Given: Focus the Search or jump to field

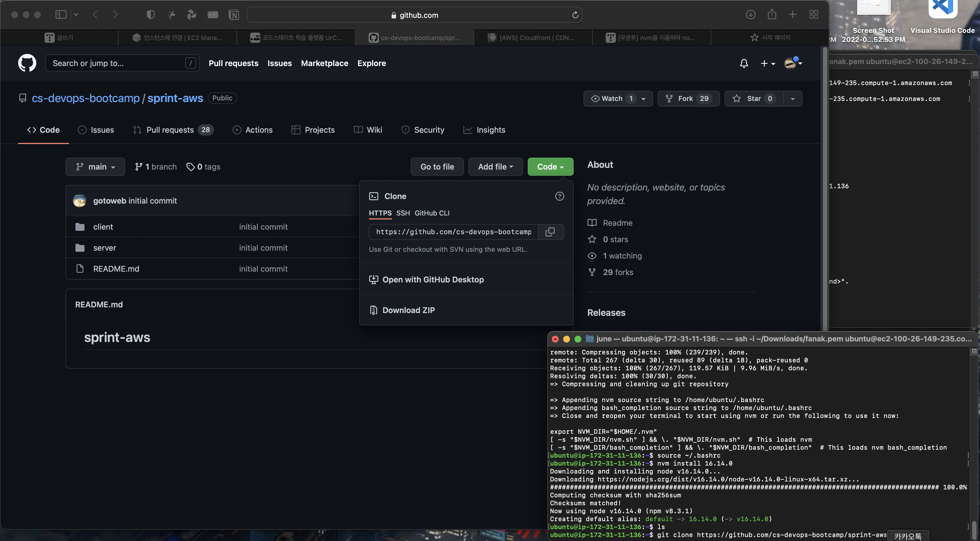Looking at the screenshot, I should coord(122,63).
